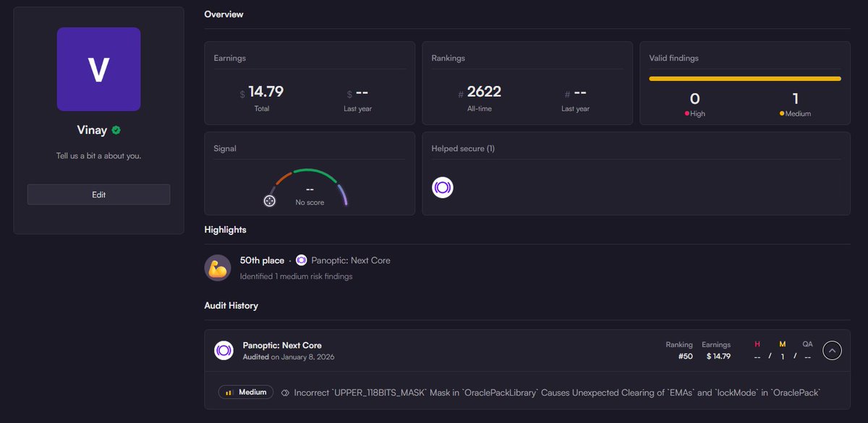This screenshot has width=868, height=423.
Task: Click the purple V profile avatar
Action: click(98, 69)
